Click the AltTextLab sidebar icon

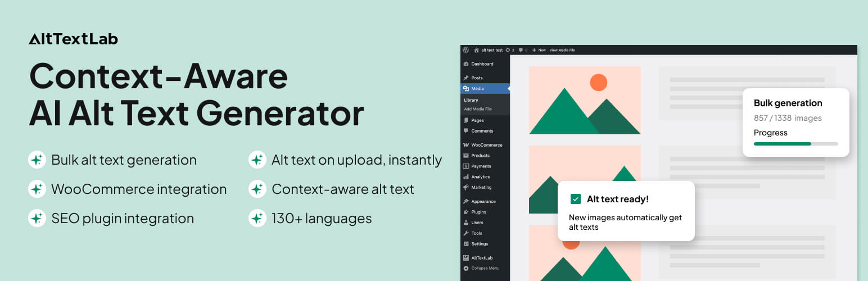(466, 258)
